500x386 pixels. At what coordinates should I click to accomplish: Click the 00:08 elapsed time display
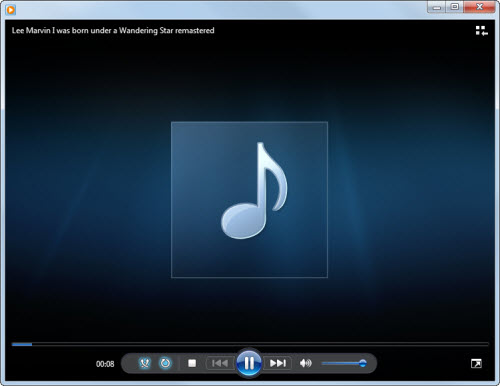click(105, 364)
